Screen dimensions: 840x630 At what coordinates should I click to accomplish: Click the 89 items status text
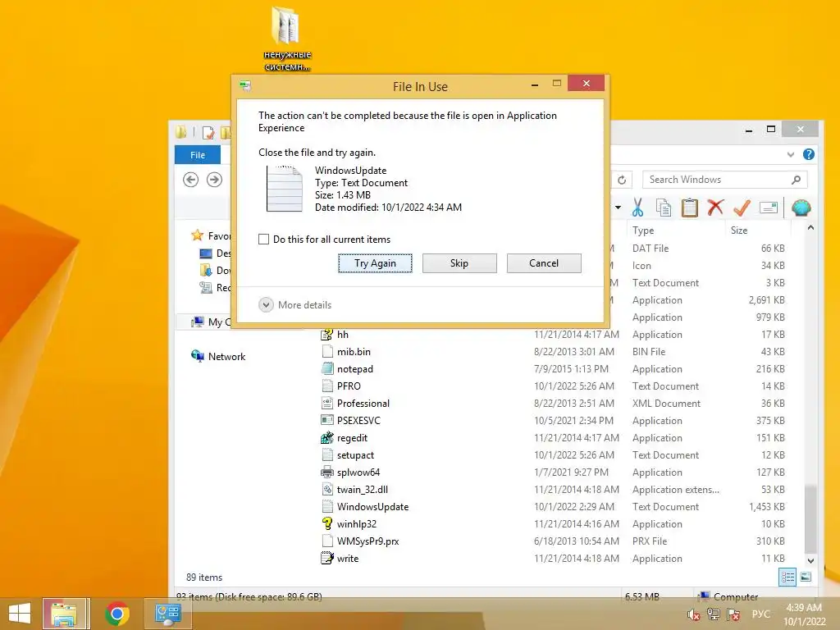pos(204,577)
